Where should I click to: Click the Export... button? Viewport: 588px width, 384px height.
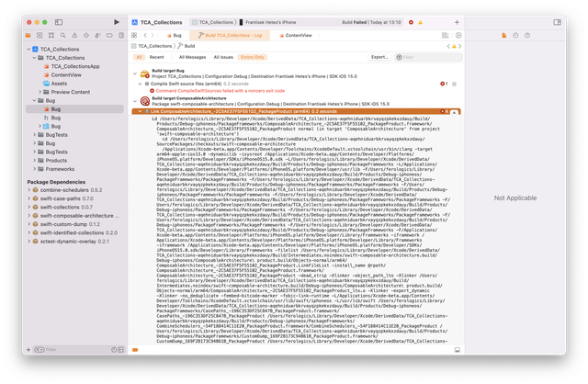coord(379,57)
